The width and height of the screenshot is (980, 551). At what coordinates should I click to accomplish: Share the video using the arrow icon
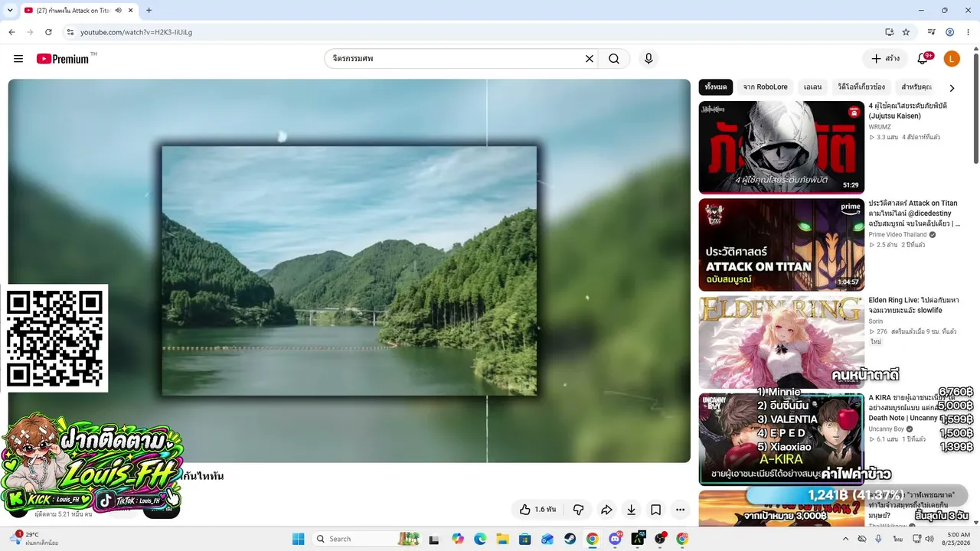click(x=606, y=510)
